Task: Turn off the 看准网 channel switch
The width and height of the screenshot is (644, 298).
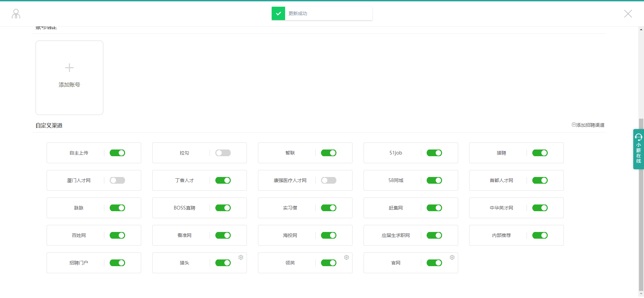Action: [x=223, y=235]
